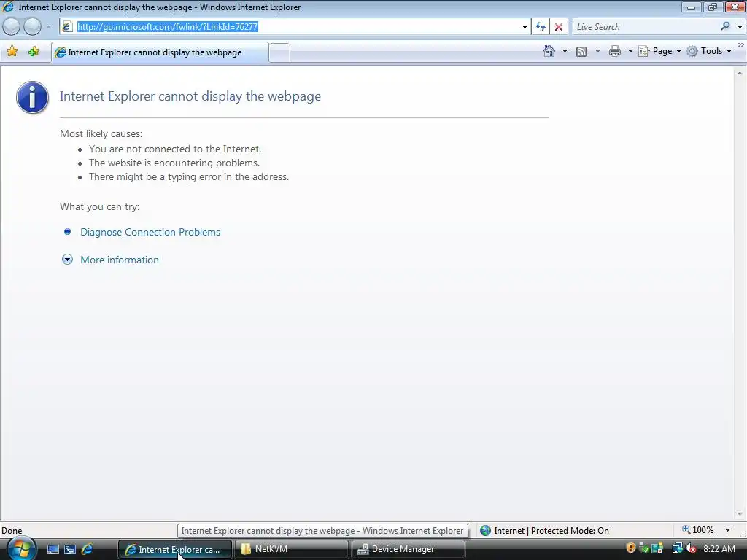
Task: Click the security shield tray icon
Action: pos(631,548)
